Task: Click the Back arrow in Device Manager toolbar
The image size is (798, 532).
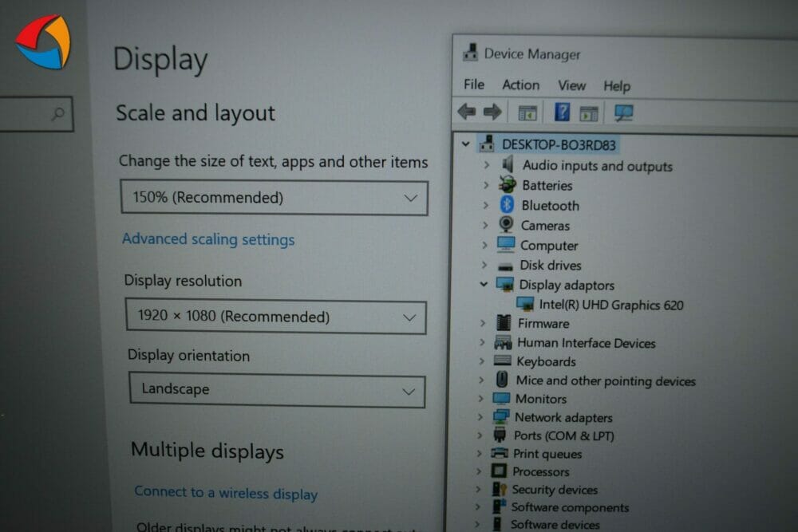Action: click(466, 112)
